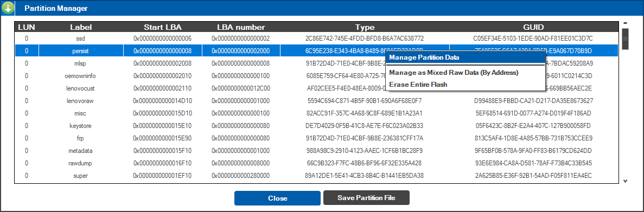Image resolution: width=644 pixels, height=212 pixels.
Task: Click GUID 93E6E984-CA8A-D581-78AF-F73B4C33B545
Action: tap(533, 163)
